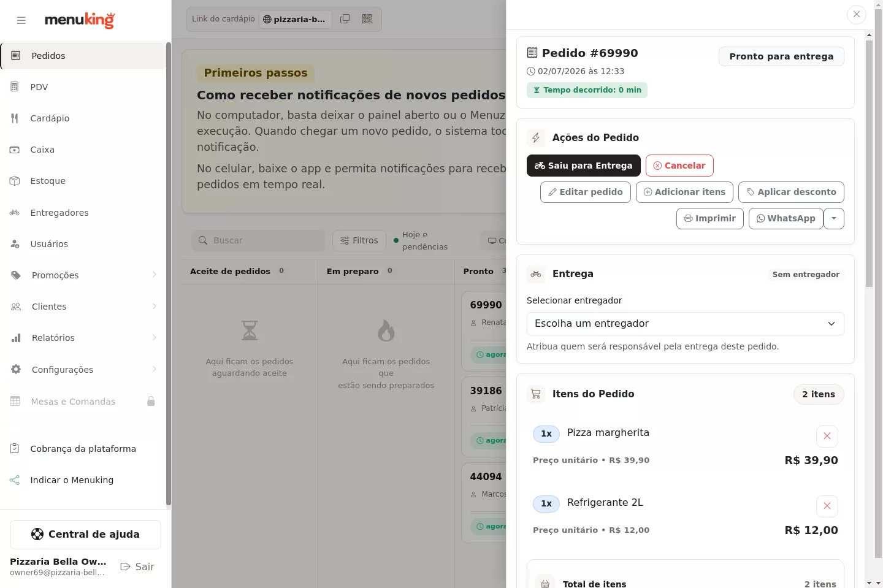This screenshot has height=588, width=883.
Task: Click the 1x quantity of Refrigerante 2L
Action: 546,504
